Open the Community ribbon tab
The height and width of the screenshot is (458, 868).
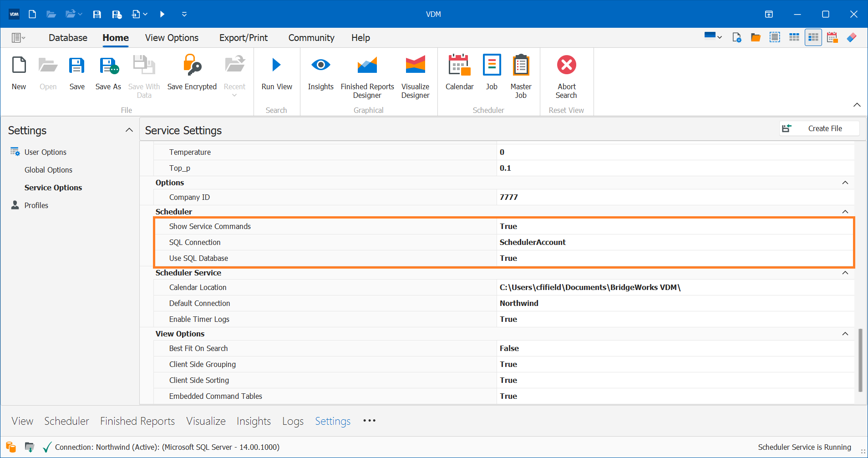(311, 38)
